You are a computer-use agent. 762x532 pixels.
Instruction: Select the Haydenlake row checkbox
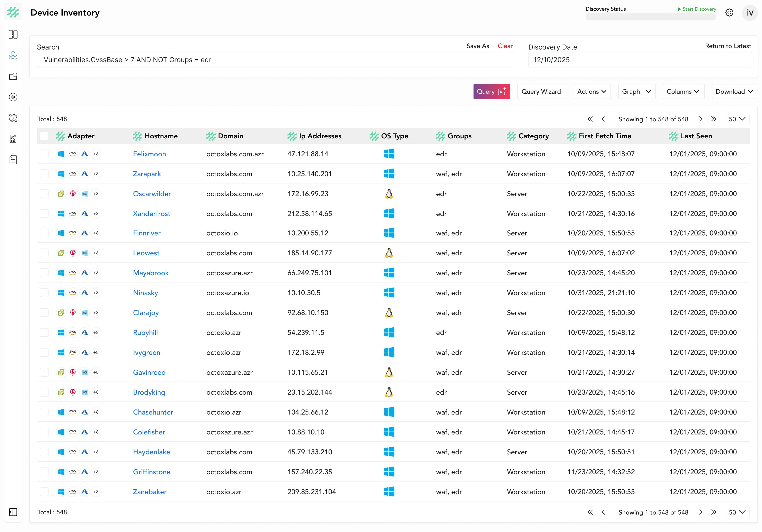pyautogui.click(x=44, y=452)
